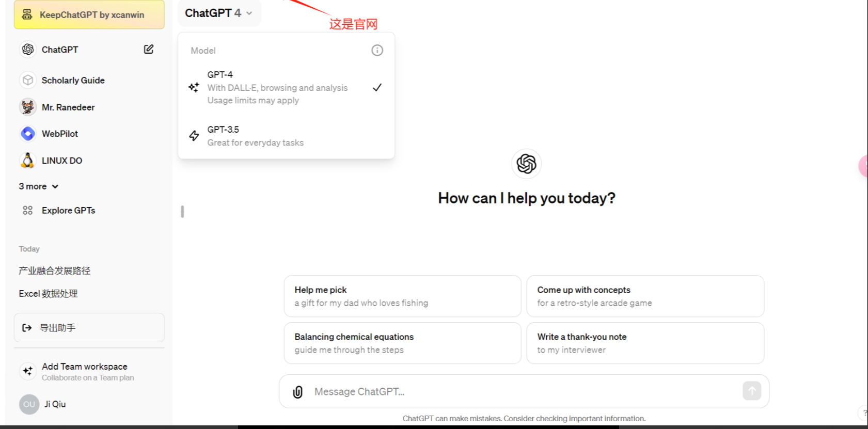This screenshot has height=429, width=868.
Task: Choose the Help me pick suggestion card
Action: click(x=402, y=296)
